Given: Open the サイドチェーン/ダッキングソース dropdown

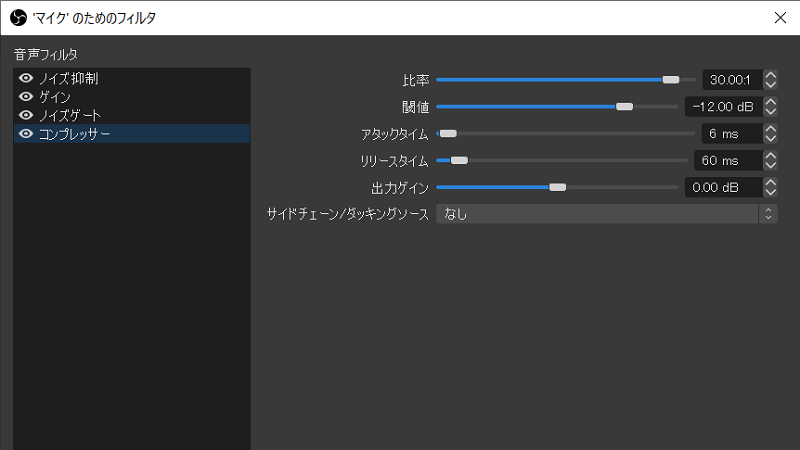Looking at the screenshot, I should (x=607, y=214).
